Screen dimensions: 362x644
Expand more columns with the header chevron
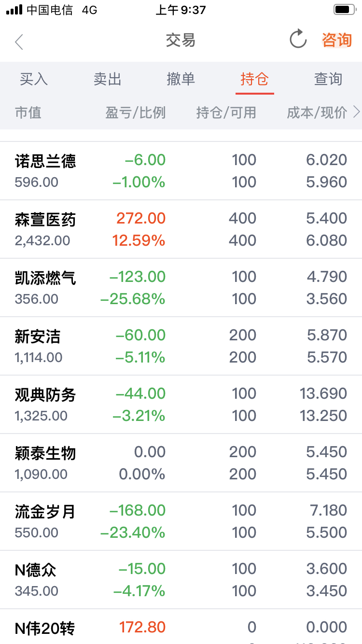click(x=357, y=112)
